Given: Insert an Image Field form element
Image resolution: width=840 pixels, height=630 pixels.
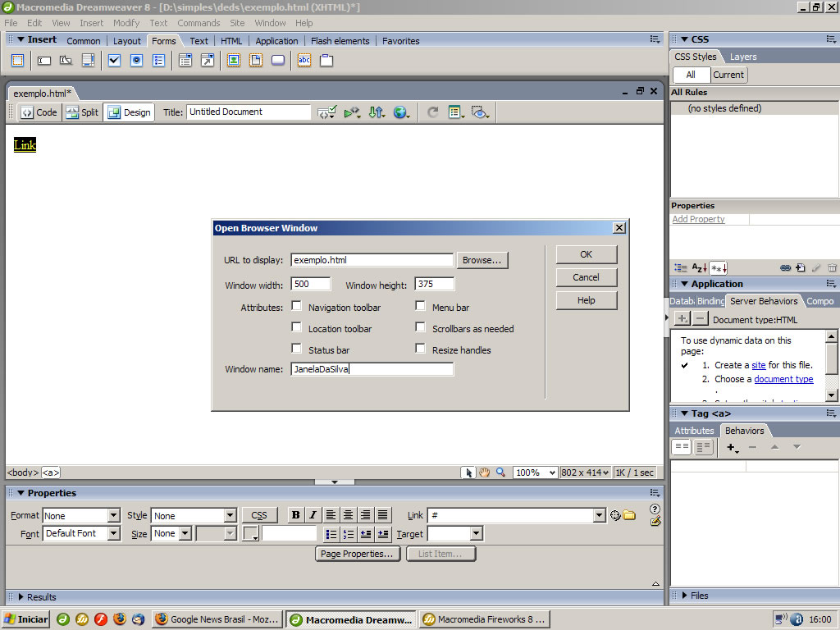Looking at the screenshot, I should [234, 61].
